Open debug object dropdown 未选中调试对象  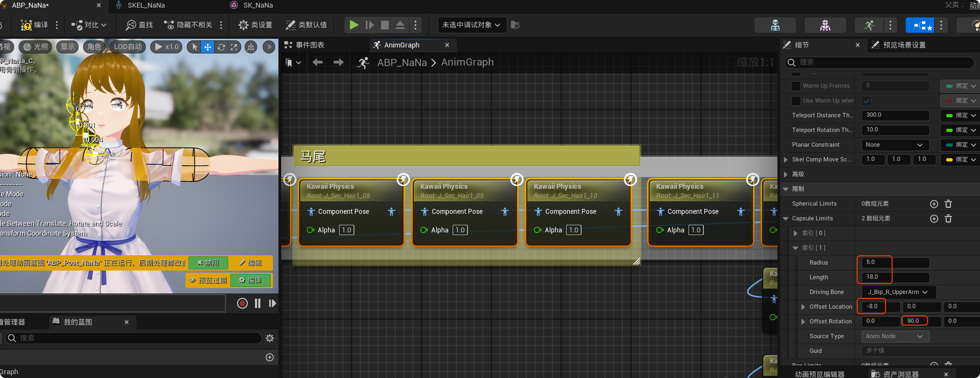tap(471, 25)
